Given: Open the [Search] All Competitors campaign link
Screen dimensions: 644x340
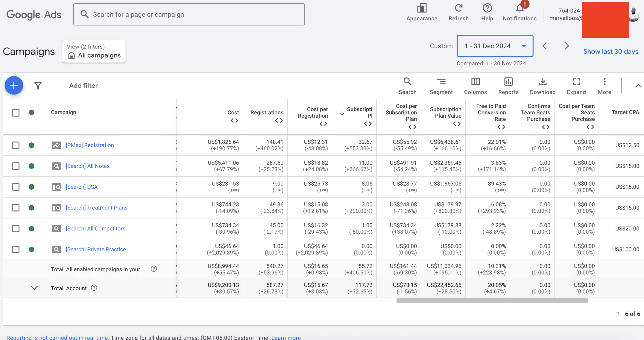Looking at the screenshot, I should (x=95, y=229).
